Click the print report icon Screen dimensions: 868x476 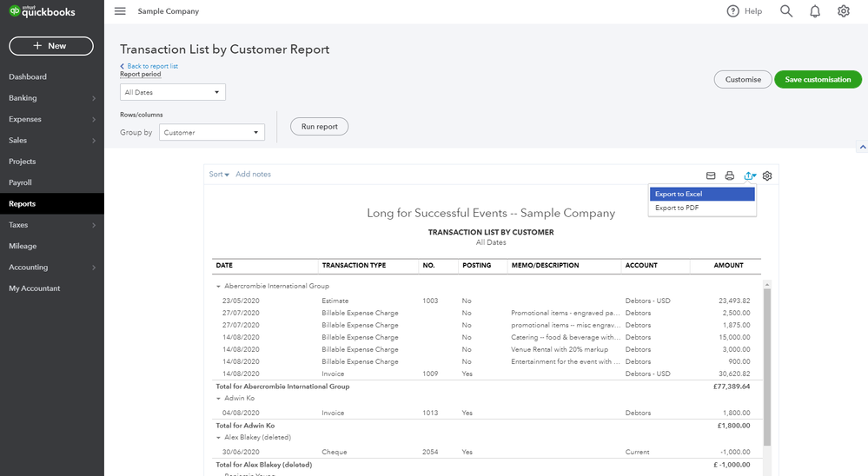730,175
